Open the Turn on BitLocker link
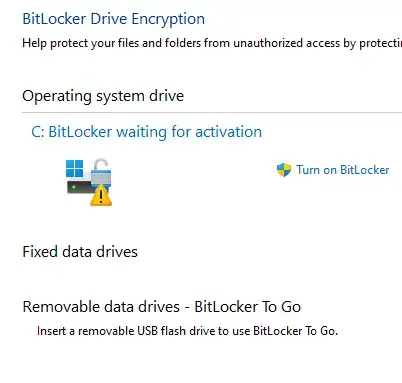Image resolution: width=402 pixels, height=383 pixels. pyautogui.click(x=343, y=170)
